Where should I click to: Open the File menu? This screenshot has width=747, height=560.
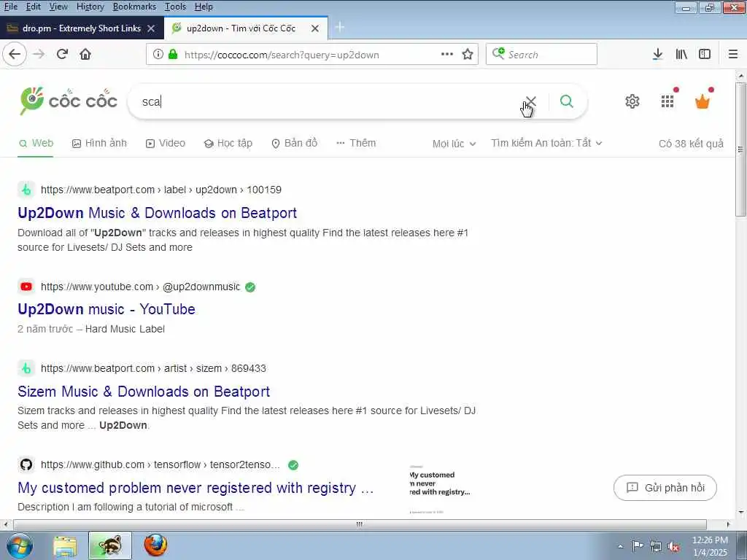[x=11, y=7]
